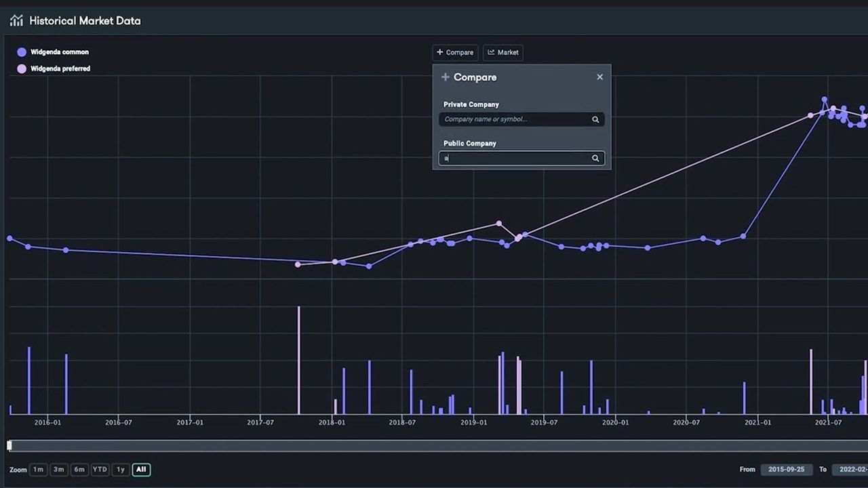Click the left handle of the range navigator

point(9,445)
